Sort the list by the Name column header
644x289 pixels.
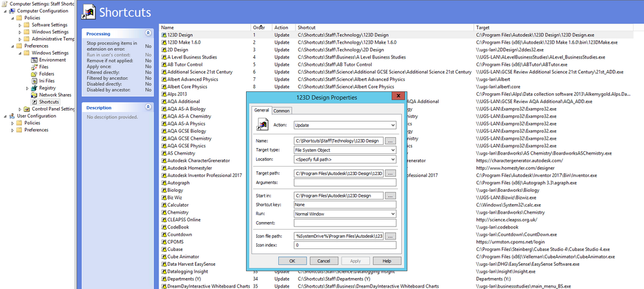[x=205, y=28]
